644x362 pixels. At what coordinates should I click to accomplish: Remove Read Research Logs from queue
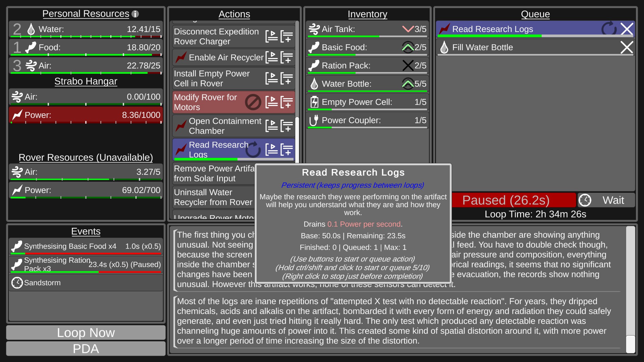627,29
